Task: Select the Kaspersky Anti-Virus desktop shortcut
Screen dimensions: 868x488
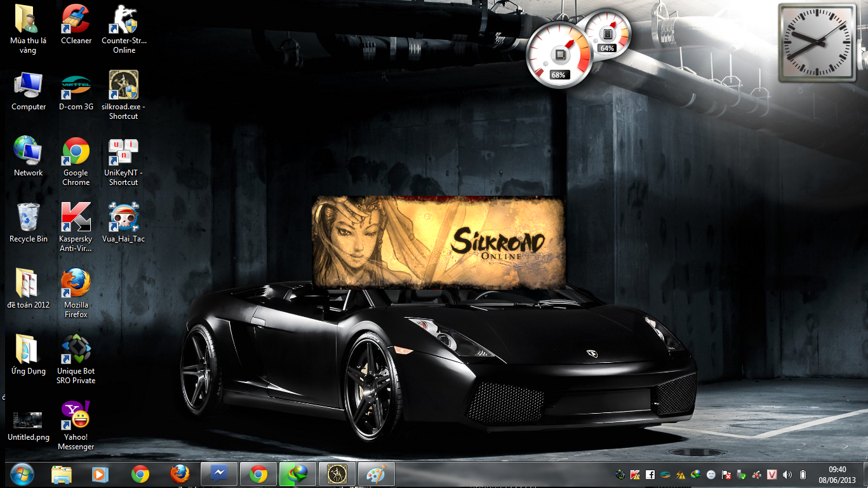Action: (x=76, y=227)
